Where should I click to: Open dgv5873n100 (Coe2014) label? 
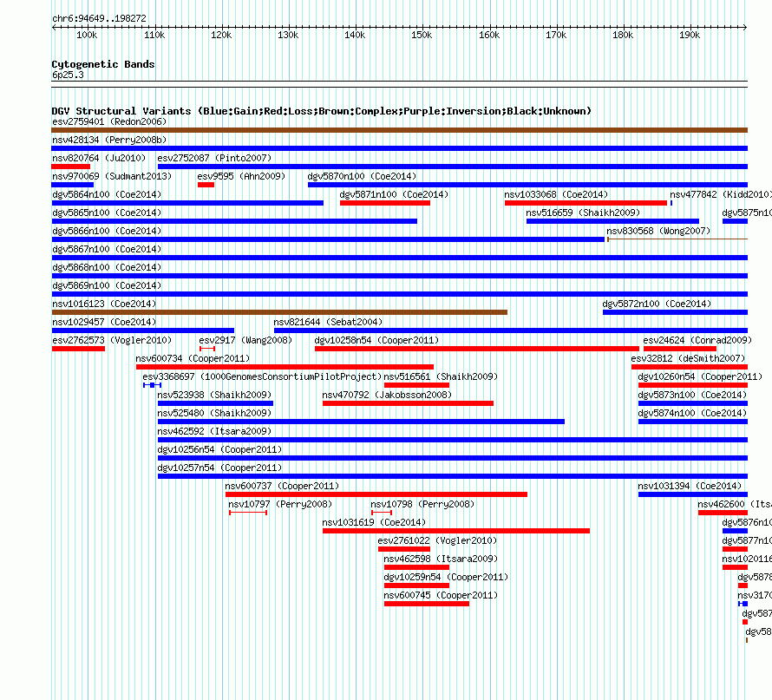692,395
